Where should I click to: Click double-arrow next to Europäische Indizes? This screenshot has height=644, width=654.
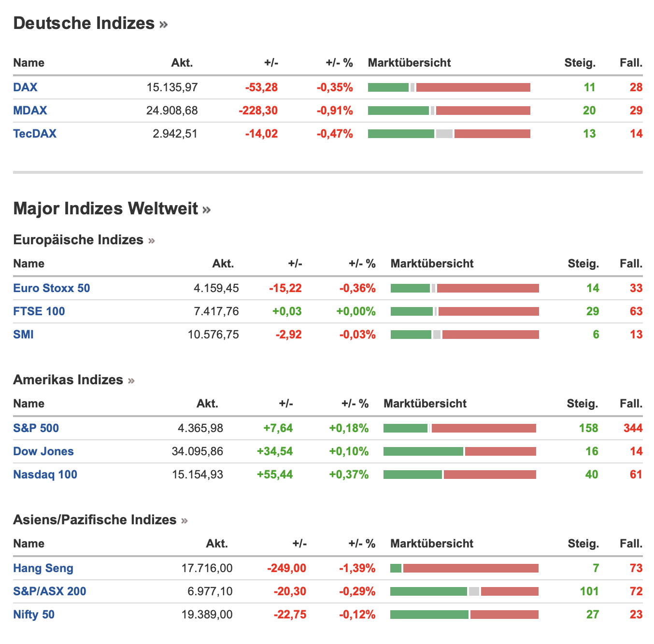tap(152, 241)
